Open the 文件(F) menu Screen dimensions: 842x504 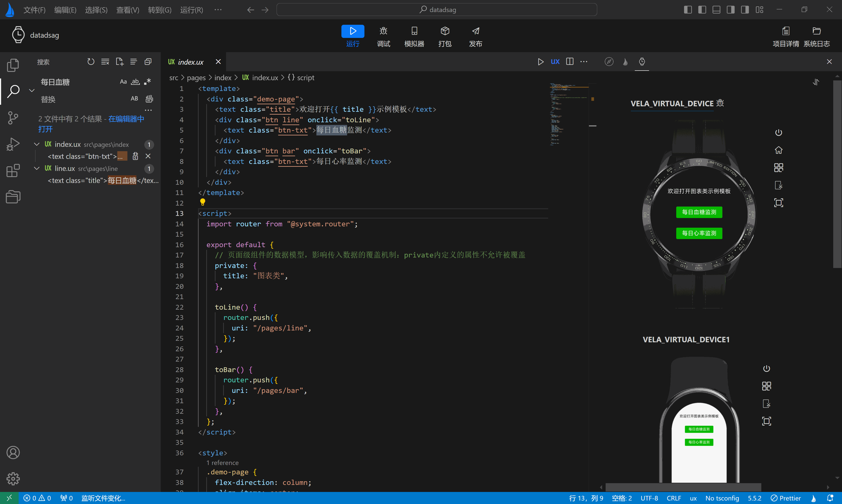click(34, 10)
